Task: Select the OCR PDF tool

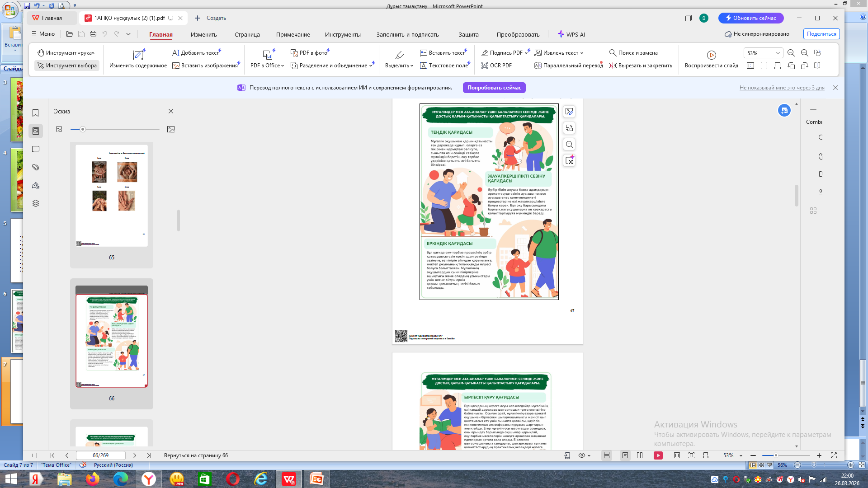Action: pyautogui.click(x=496, y=66)
